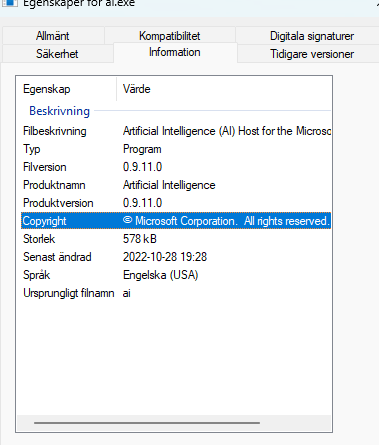Select the Produktversion row
The image size is (379, 445).
[x=176, y=203]
